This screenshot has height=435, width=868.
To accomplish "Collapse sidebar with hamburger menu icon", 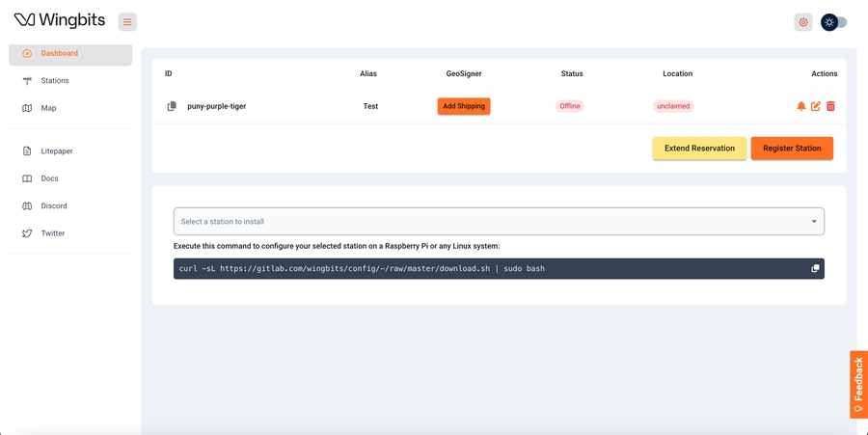I will coord(127,22).
